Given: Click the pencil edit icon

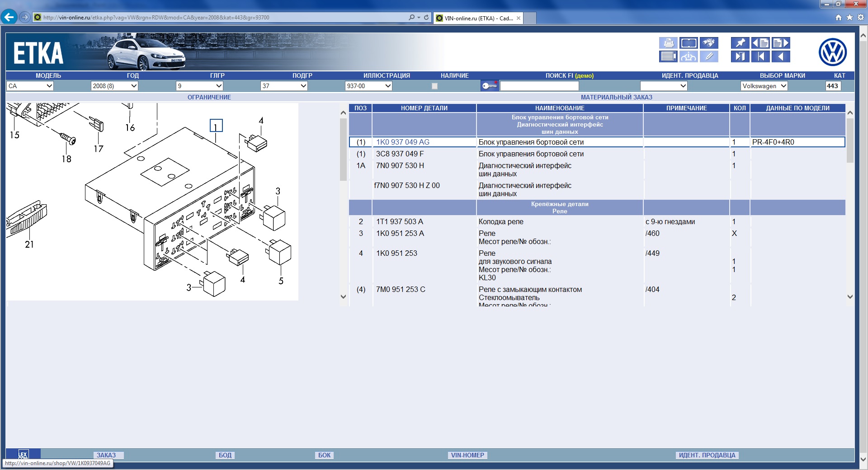Looking at the screenshot, I should pos(709,56).
